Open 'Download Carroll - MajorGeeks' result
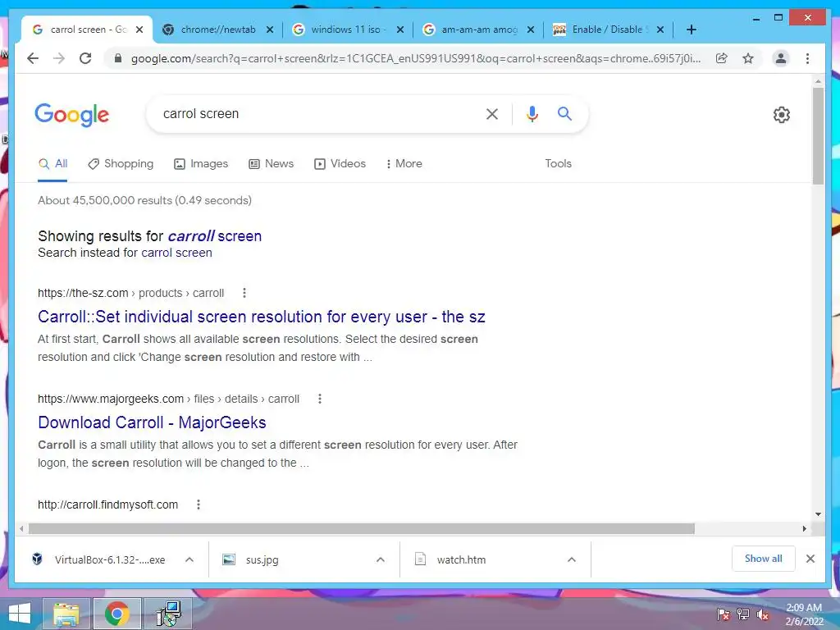The image size is (840, 630). point(152,422)
